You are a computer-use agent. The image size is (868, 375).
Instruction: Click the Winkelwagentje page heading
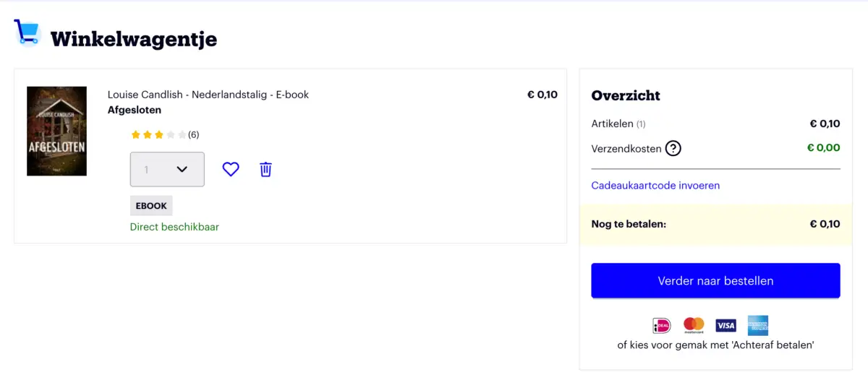pos(134,38)
